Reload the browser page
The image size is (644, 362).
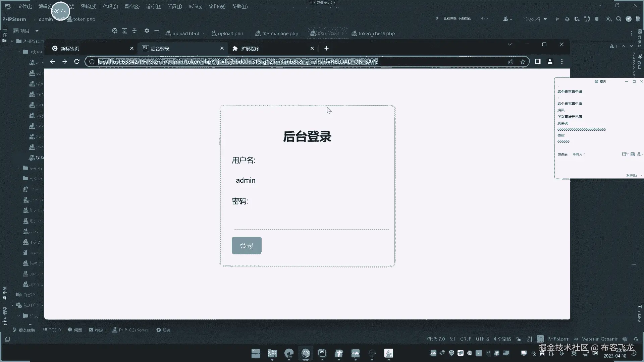point(77,62)
